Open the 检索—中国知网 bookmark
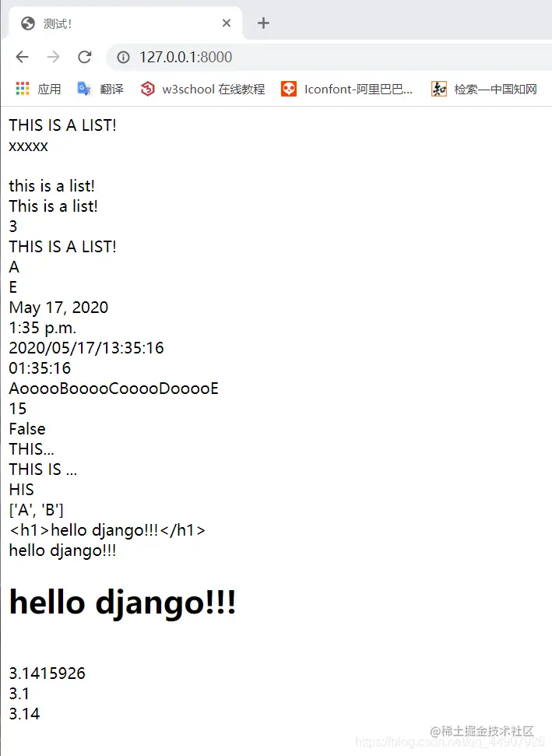 tap(484, 89)
